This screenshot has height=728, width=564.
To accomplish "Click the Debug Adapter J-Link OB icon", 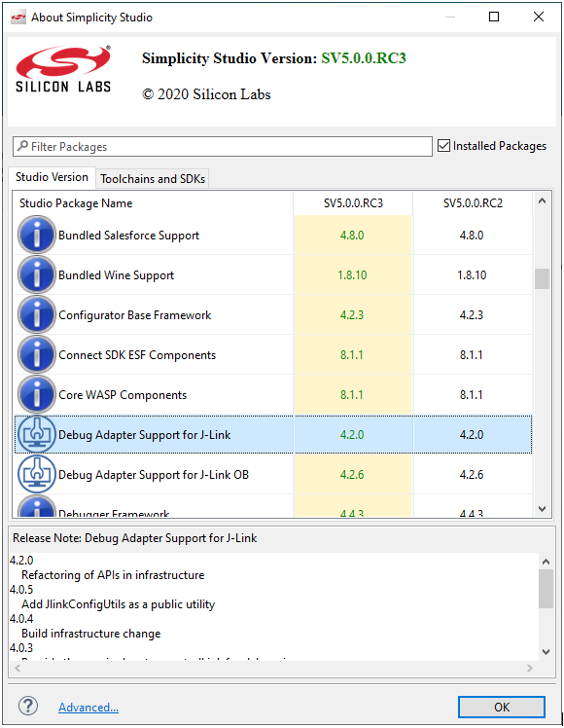I will [x=37, y=475].
